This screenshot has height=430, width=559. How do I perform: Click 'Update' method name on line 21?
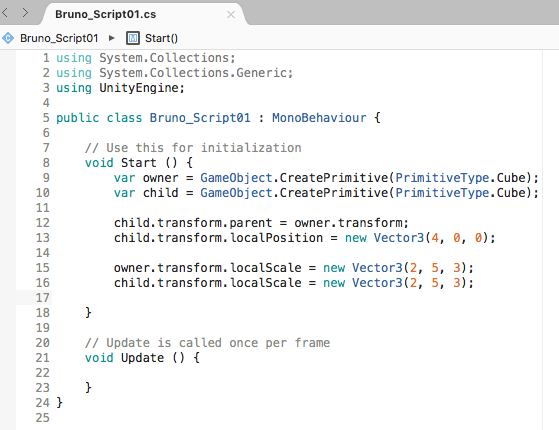click(142, 358)
